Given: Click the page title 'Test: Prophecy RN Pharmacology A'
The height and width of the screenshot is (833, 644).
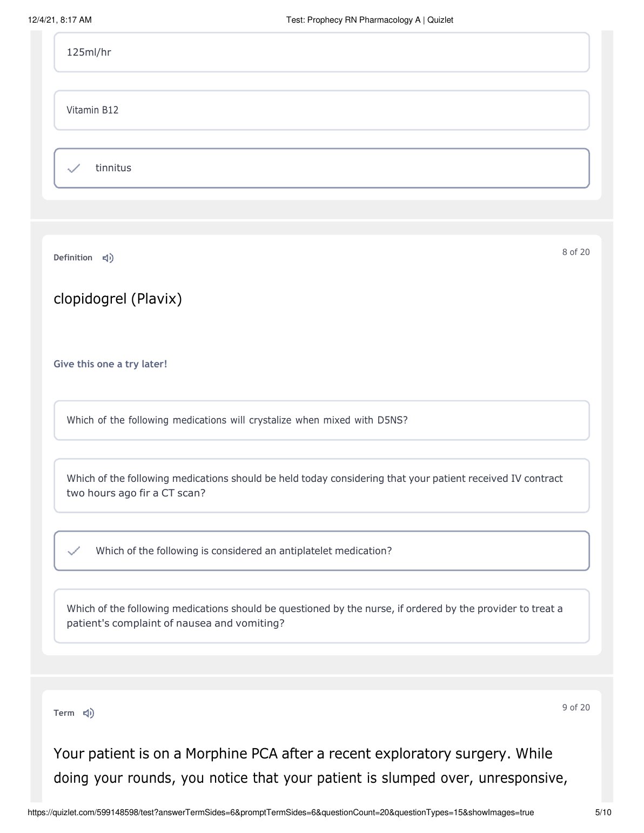Looking at the screenshot, I should (x=370, y=20).
